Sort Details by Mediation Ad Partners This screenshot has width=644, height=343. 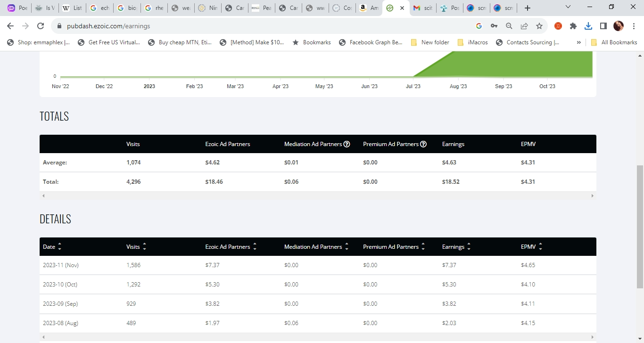347,247
